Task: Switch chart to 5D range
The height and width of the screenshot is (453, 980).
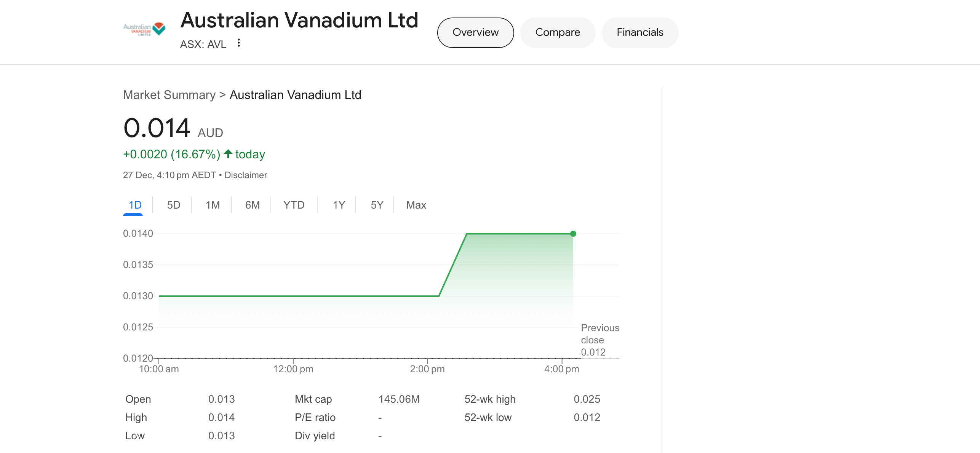Action: click(x=174, y=205)
